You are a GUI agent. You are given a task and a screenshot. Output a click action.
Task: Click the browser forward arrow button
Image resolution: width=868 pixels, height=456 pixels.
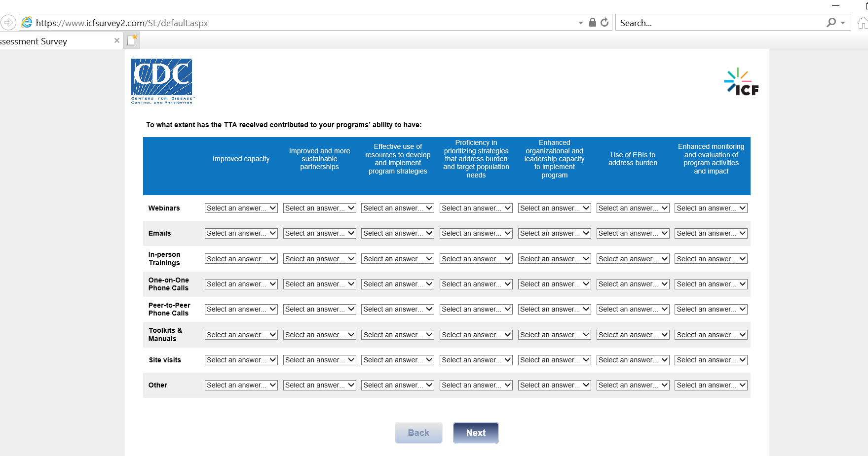click(x=8, y=23)
